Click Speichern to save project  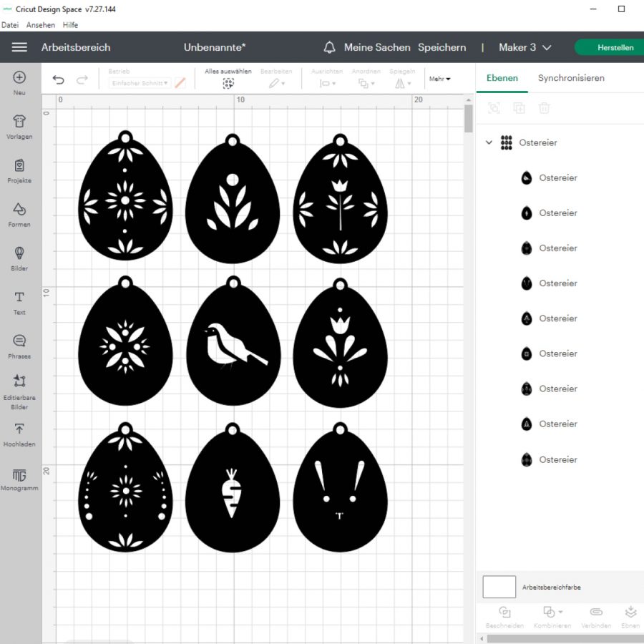(441, 47)
